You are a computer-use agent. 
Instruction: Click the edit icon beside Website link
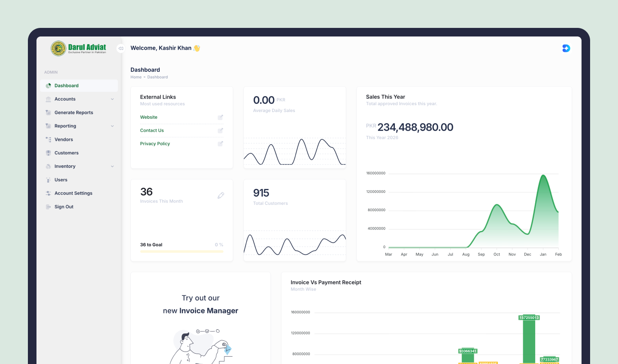coord(220,117)
